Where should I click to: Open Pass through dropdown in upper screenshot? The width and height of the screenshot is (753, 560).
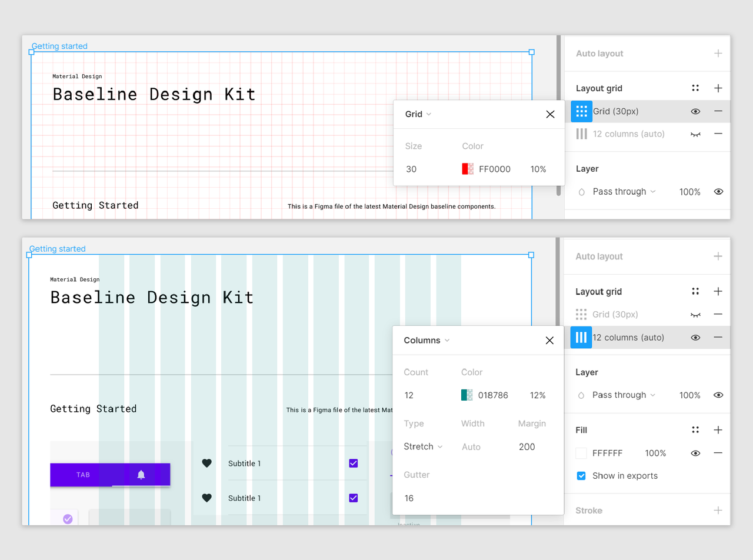click(624, 192)
